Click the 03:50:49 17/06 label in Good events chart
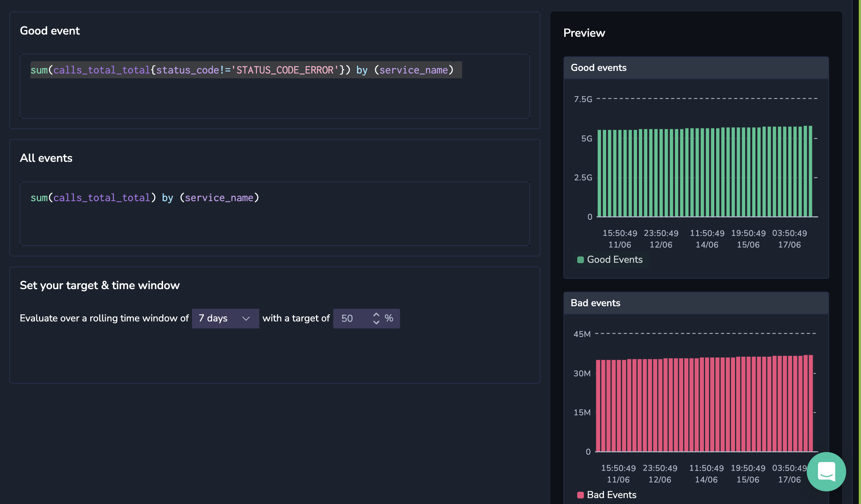This screenshot has height=504, width=861. pos(789,239)
